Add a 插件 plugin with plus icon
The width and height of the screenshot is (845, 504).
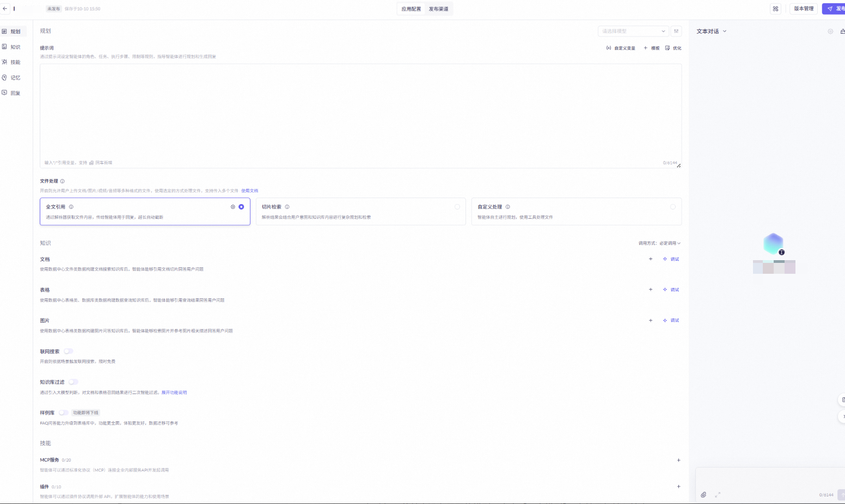(678, 487)
